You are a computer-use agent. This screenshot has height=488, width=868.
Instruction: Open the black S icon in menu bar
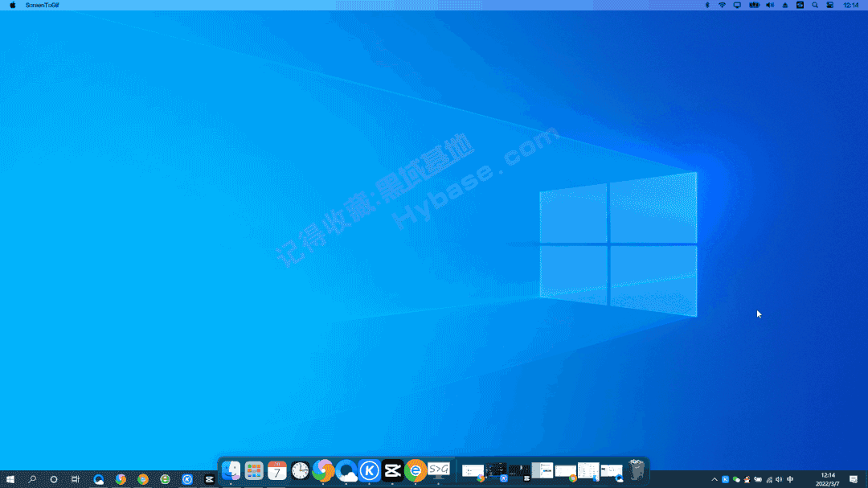coord(800,5)
